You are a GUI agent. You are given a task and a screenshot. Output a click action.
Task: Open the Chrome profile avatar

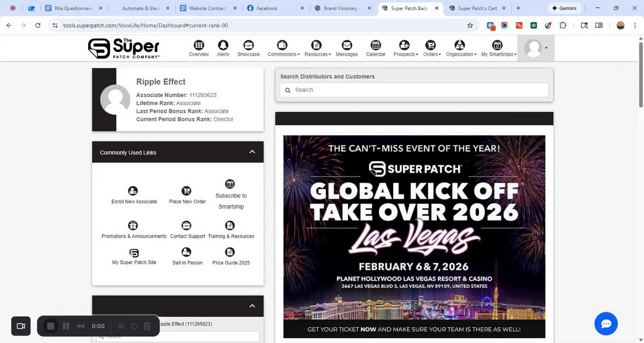(620, 25)
